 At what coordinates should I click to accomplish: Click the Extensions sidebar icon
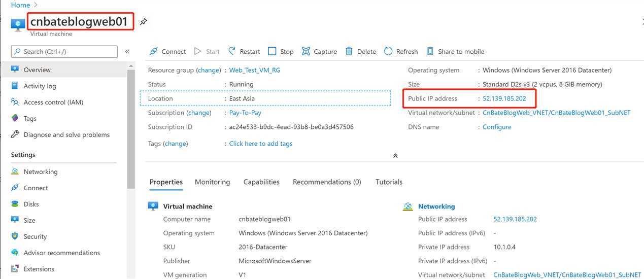click(x=15, y=269)
